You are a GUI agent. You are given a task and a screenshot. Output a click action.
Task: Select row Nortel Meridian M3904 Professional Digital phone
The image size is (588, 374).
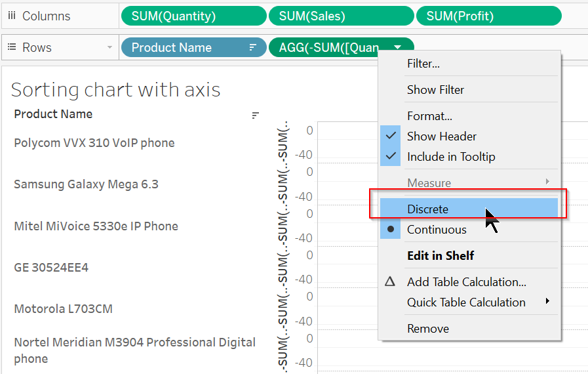pos(134,350)
